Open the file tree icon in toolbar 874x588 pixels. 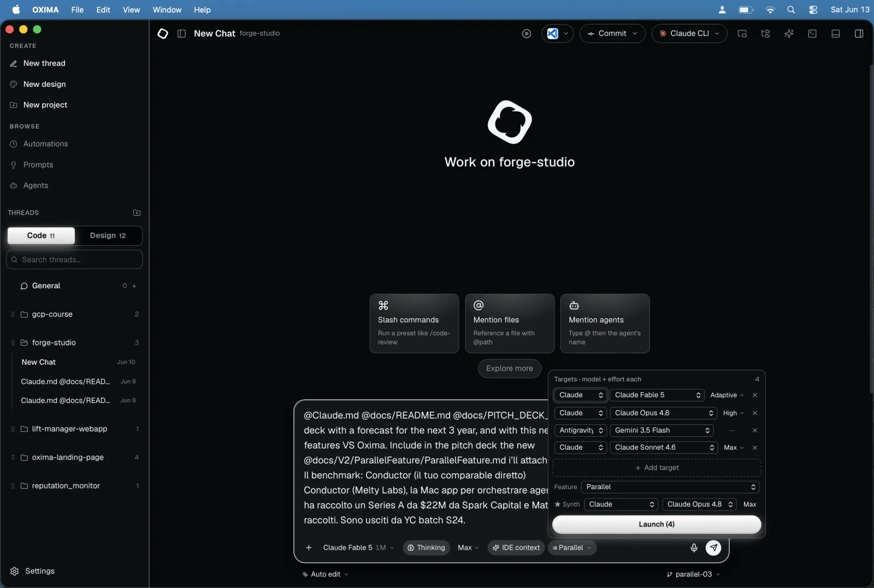(765, 34)
